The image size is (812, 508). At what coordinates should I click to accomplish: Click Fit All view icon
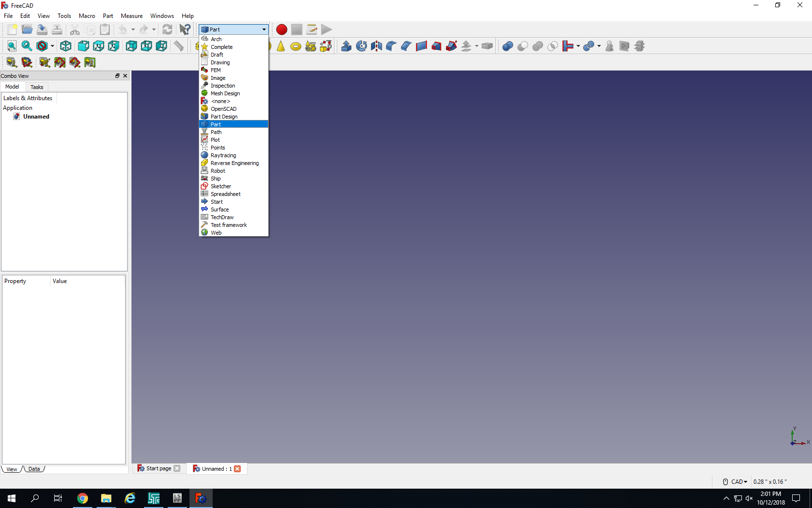[x=12, y=46]
